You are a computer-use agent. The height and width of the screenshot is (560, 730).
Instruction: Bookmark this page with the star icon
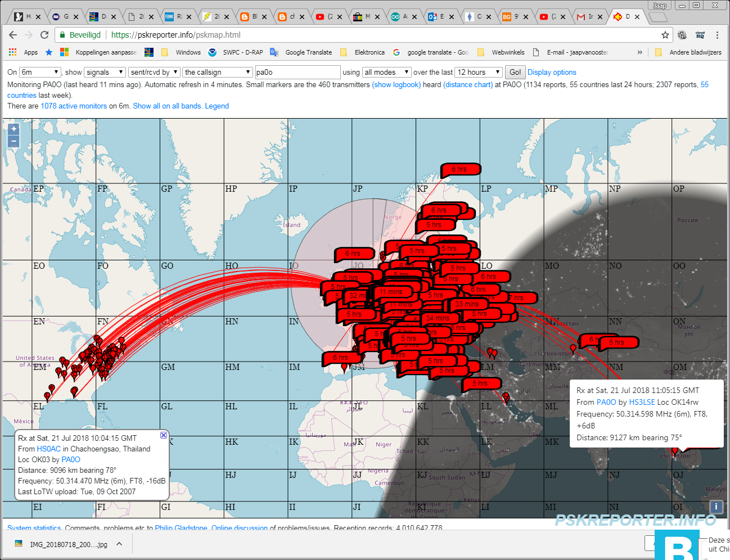665,34
